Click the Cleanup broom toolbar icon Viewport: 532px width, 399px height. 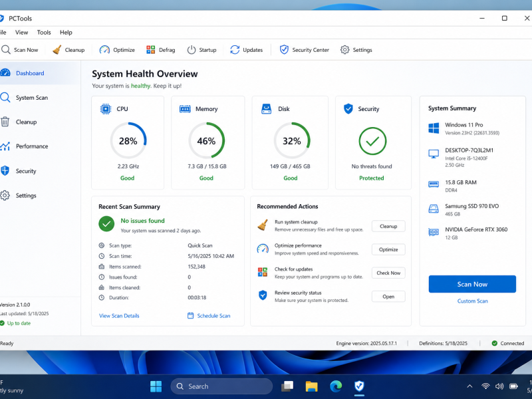click(x=57, y=50)
